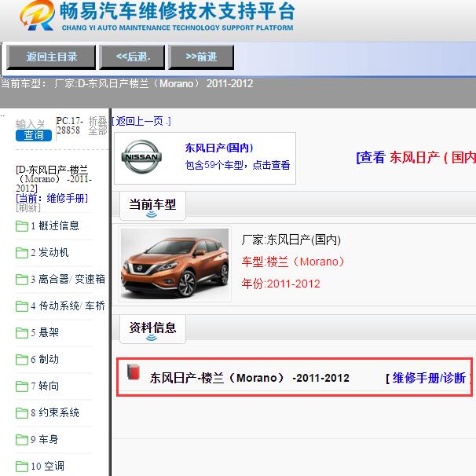Open folder icon for 8 约束系统
Screen dimensions: 476x476
click(x=21, y=413)
